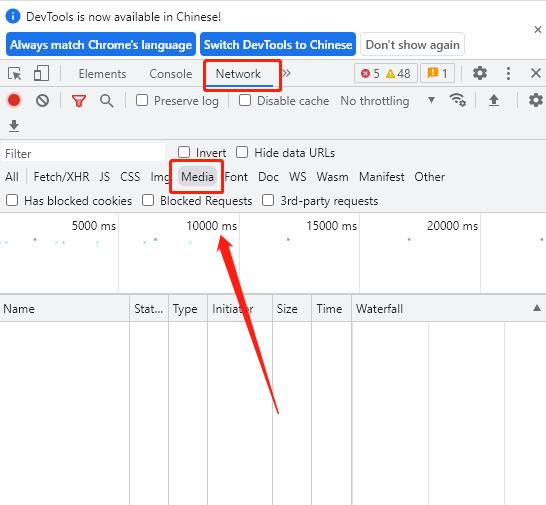Open network conditions Wi-Fi gear icon
The image size is (546, 505).
click(x=458, y=100)
